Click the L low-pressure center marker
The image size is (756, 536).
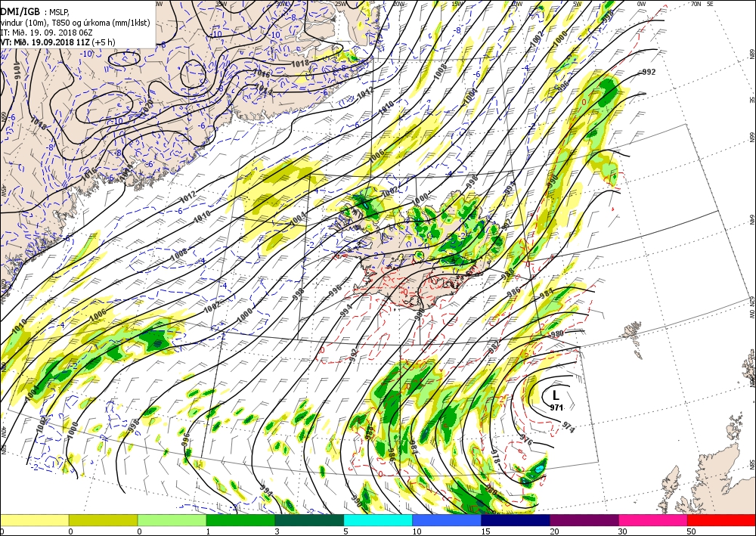pyautogui.click(x=556, y=395)
